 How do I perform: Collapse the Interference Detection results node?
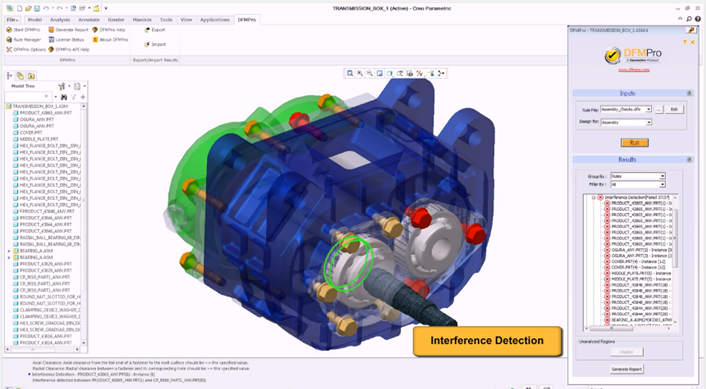(x=594, y=197)
